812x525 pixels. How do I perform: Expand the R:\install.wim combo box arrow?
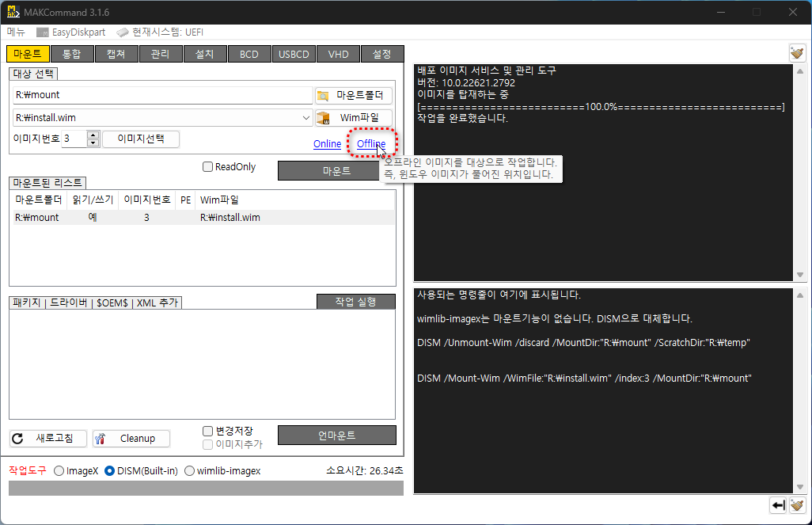(x=306, y=118)
